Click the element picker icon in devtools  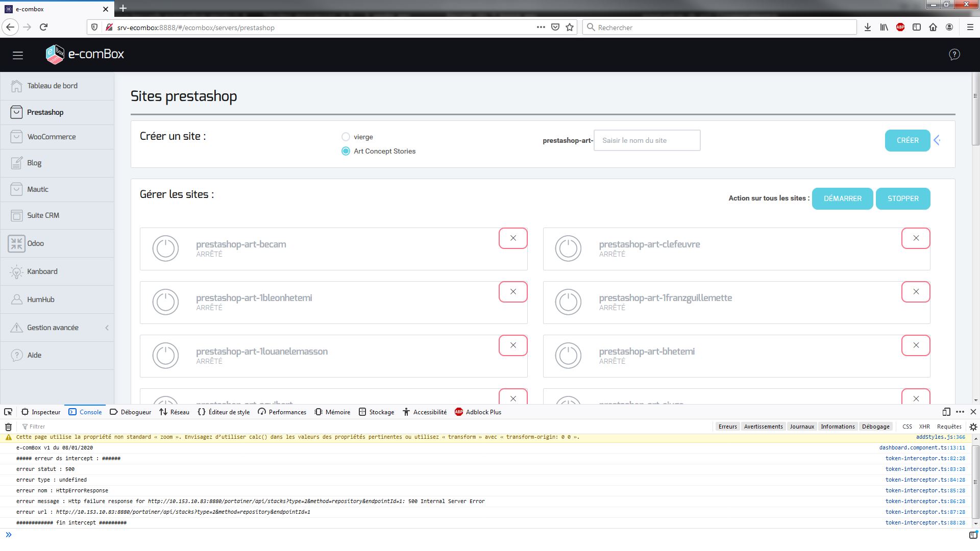[8, 412]
